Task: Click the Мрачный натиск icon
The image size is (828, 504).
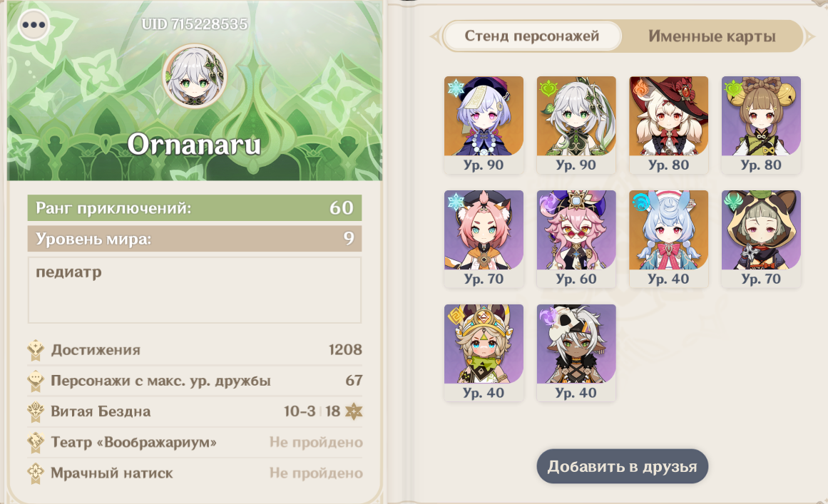Action: point(36,473)
